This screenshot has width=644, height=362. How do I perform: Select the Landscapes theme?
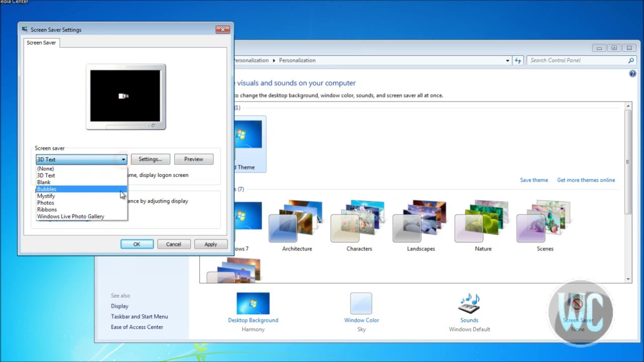(421, 226)
